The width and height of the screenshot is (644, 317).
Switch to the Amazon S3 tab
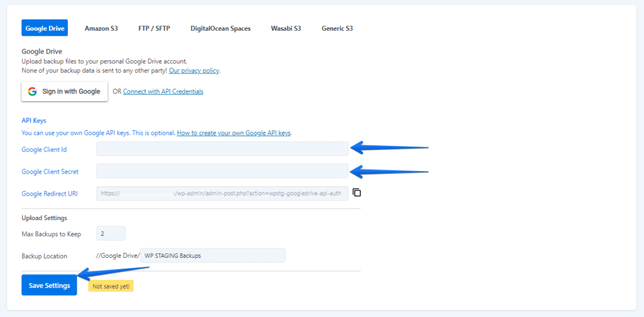click(x=101, y=28)
